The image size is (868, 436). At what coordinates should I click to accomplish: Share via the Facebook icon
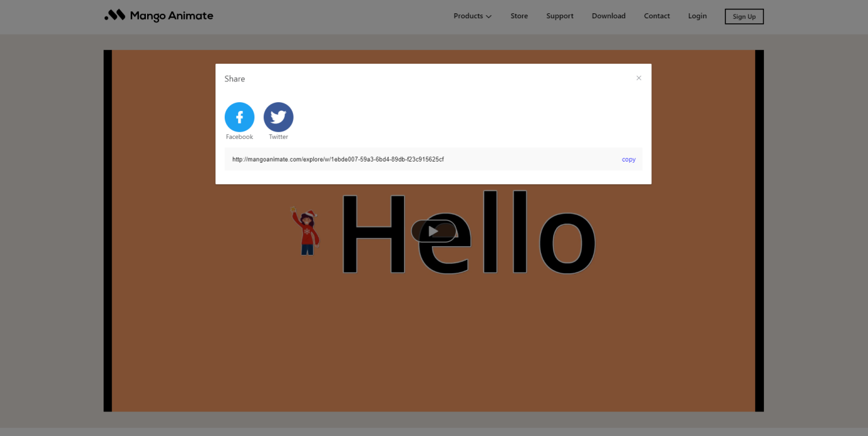pyautogui.click(x=239, y=117)
